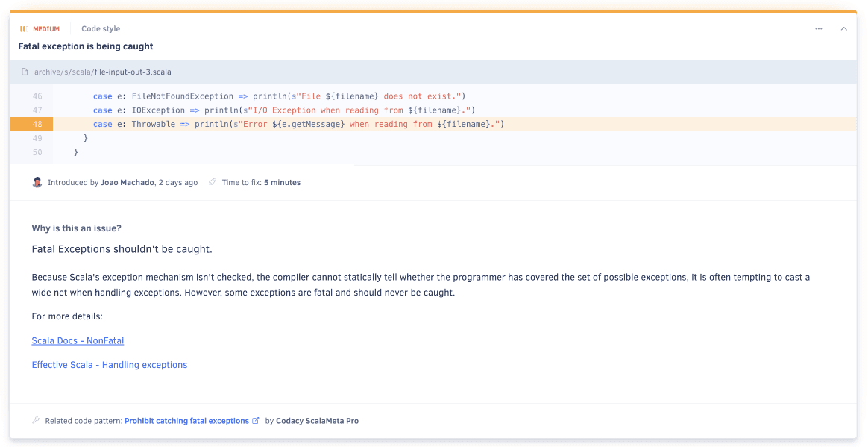868x447 pixels.
Task: Open file-input-out-3.scala file path
Action: [x=133, y=72]
